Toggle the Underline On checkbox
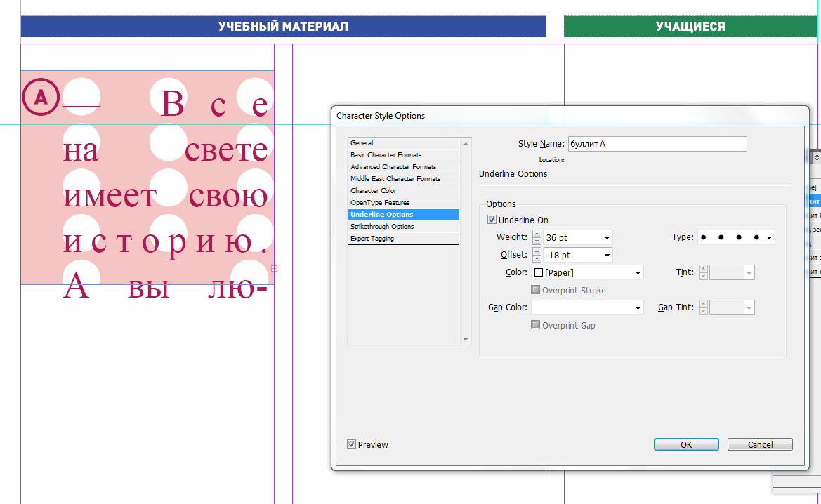 pos(492,220)
